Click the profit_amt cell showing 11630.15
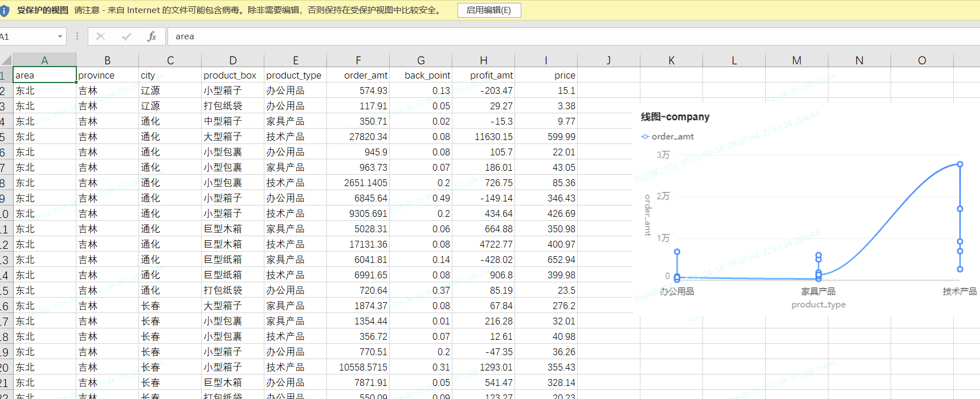980x399 pixels. click(483, 137)
